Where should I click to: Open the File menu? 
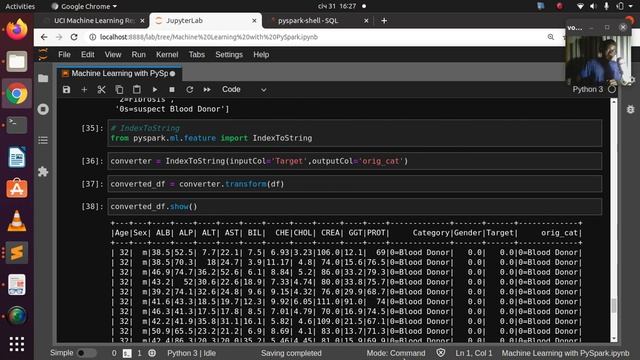pyautogui.click(x=64, y=55)
